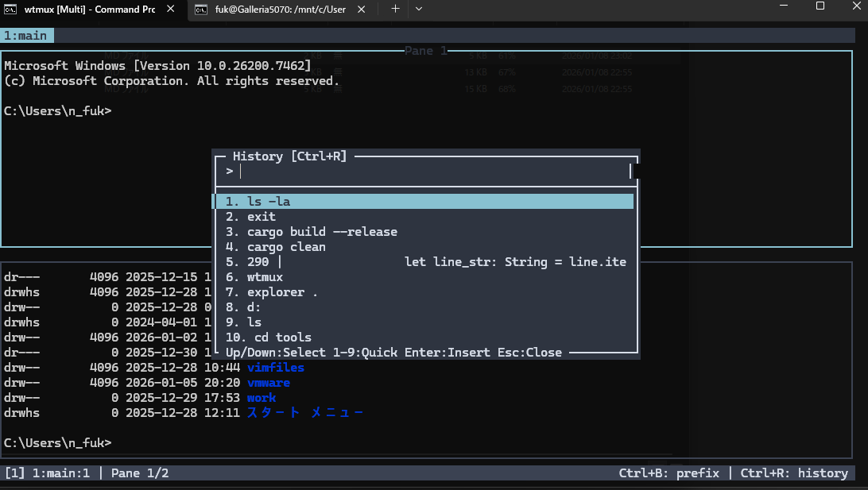868x490 pixels.
Task: Switch to the wtmux [Multi] Command Prompt tab
Action: pyautogui.click(x=91, y=10)
